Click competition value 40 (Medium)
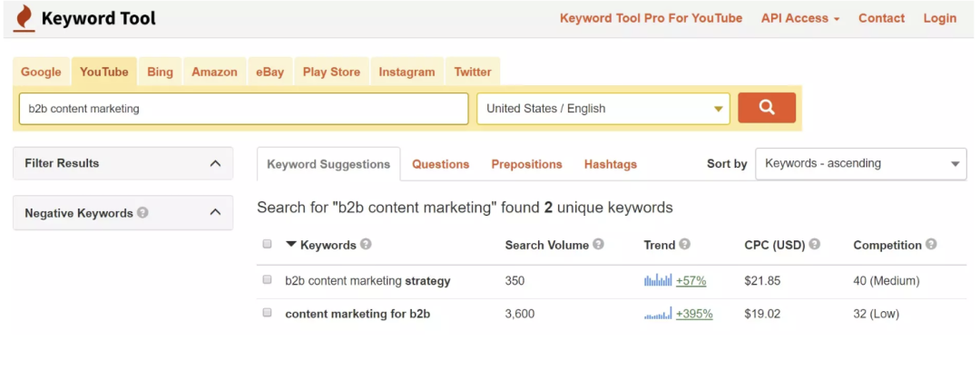This screenshot has height=389, width=980. 887,281
